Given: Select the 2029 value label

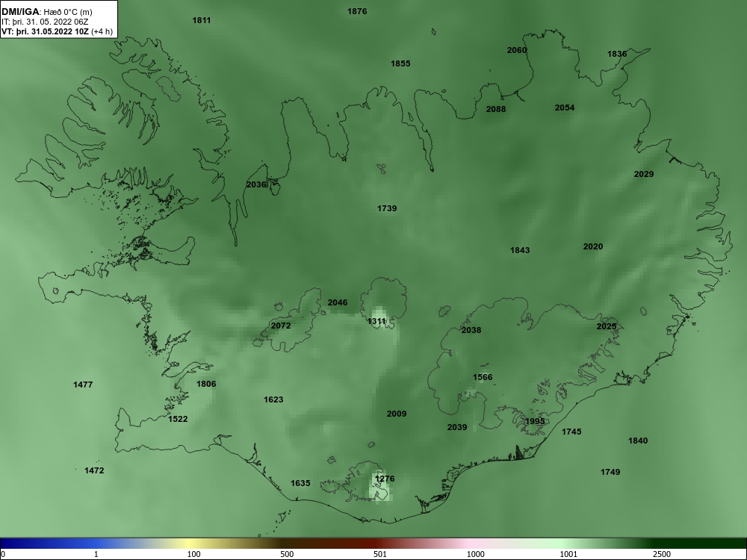Looking at the screenshot, I should click(x=644, y=174).
